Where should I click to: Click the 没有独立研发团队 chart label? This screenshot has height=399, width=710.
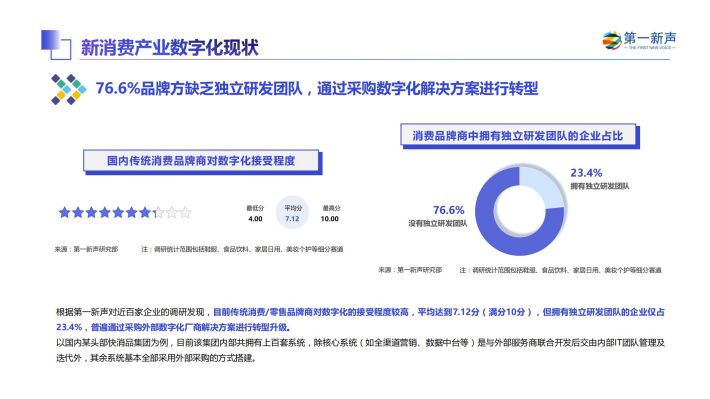pyautogui.click(x=438, y=223)
